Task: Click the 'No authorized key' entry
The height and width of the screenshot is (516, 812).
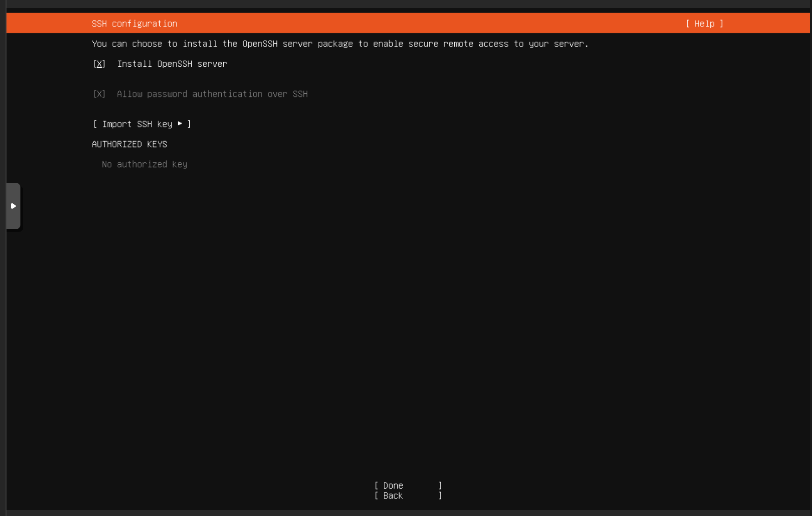Action: [144, 164]
